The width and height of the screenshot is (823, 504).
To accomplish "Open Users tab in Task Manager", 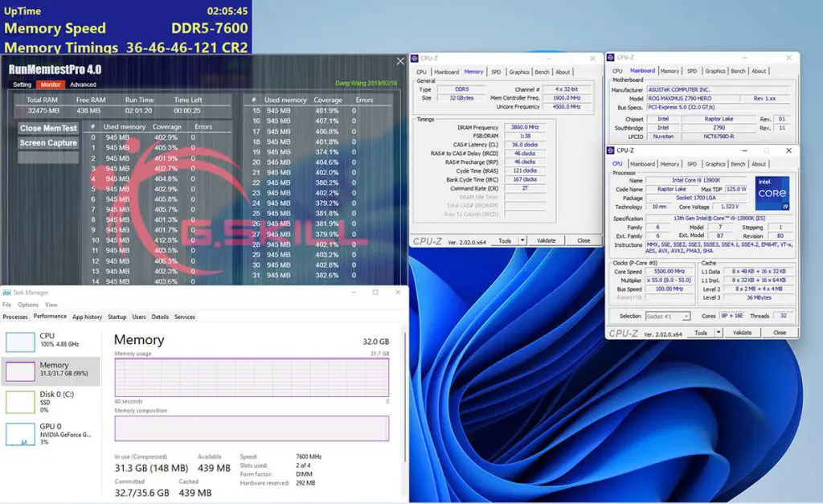I will click(x=139, y=317).
